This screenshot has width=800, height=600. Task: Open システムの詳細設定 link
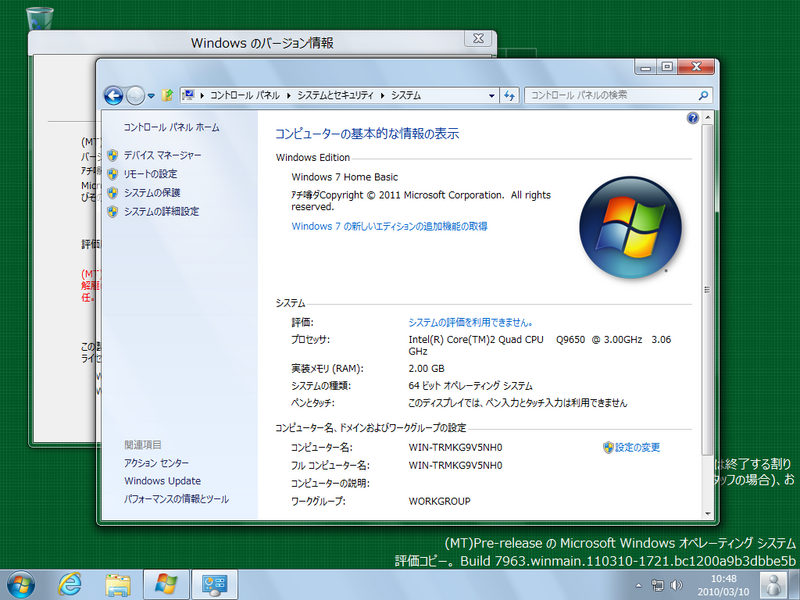(x=161, y=211)
